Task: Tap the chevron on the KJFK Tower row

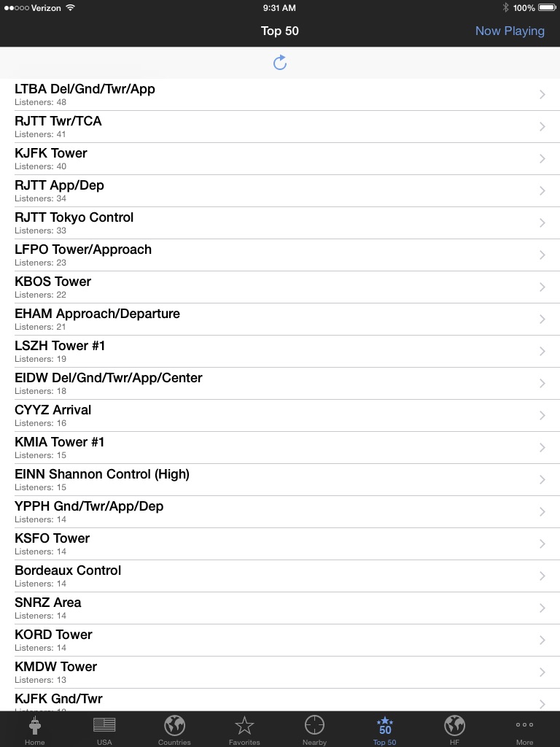Action: click(x=542, y=158)
